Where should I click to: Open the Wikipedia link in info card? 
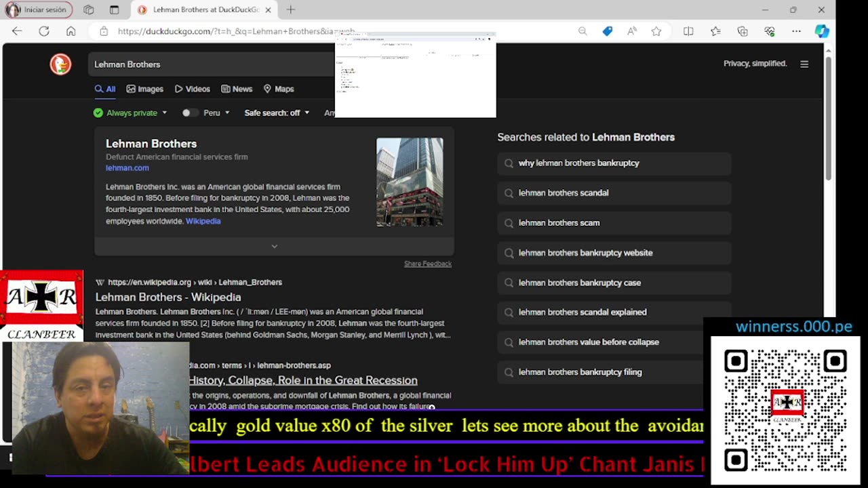[203, 221]
